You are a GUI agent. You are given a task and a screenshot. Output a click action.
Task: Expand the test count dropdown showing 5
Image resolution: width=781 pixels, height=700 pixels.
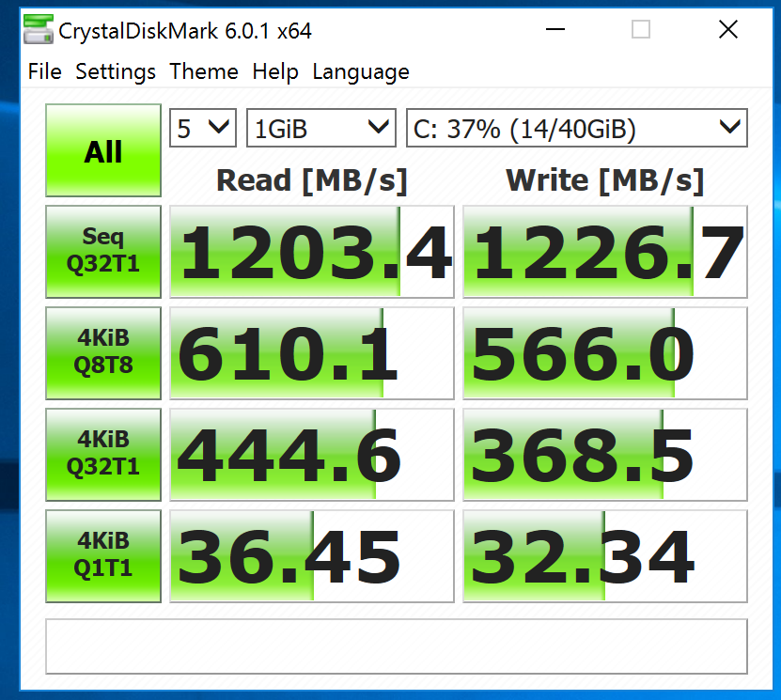point(203,128)
